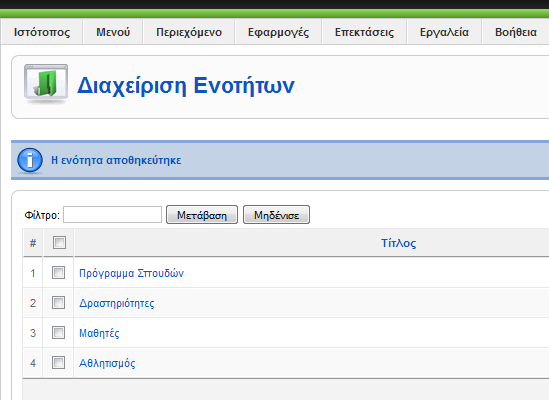Open the Εργαλεία menu
The image size is (549, 400).
pyautogui.click(x=444, y=32)
